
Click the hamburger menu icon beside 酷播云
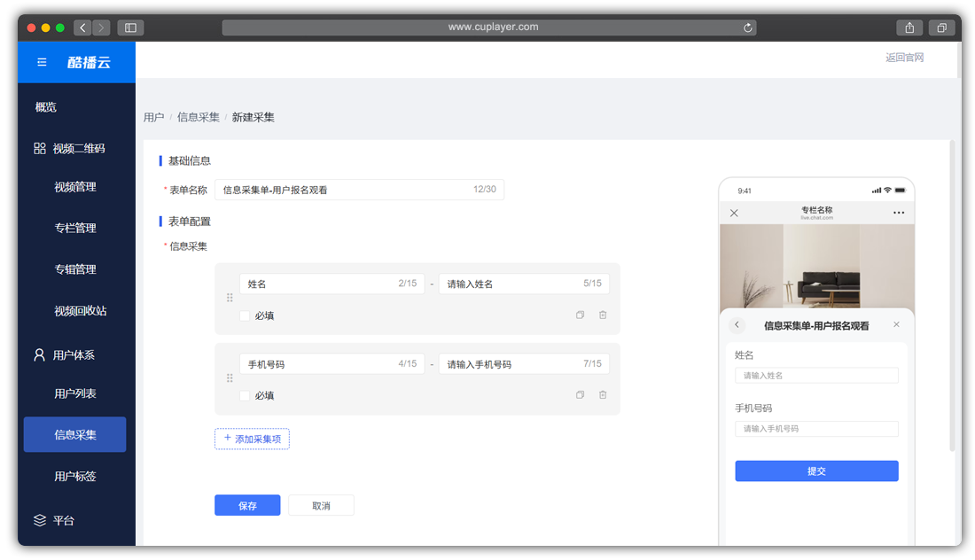[x=42, y=63]
